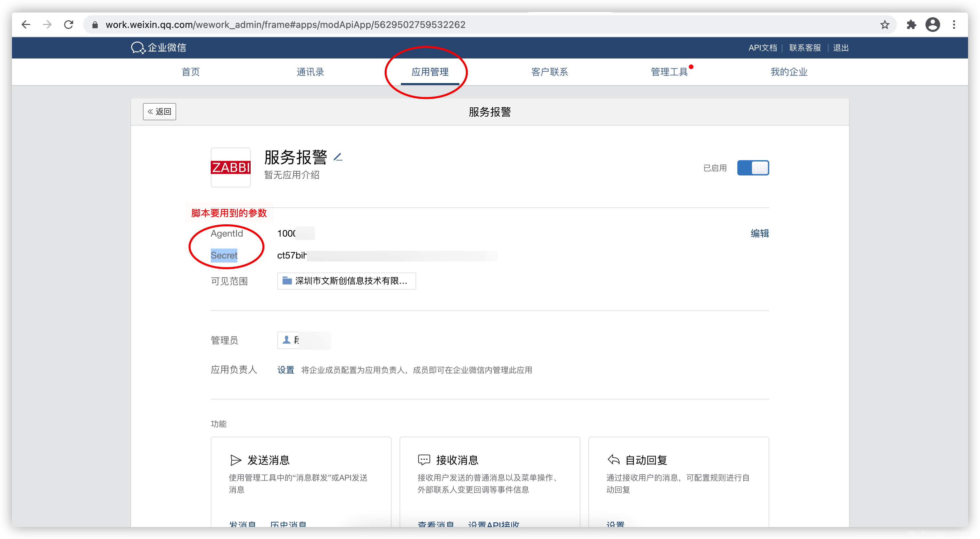Open the browser extensions puzzle icon
Viewport: 980px width, 539px height.
(912, 25)
